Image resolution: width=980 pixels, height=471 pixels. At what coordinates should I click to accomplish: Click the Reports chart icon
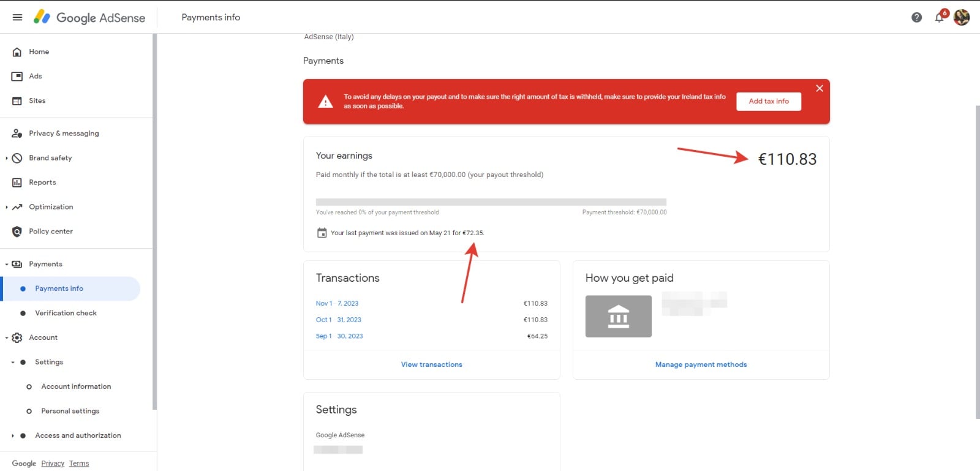[x=17, y=183]
